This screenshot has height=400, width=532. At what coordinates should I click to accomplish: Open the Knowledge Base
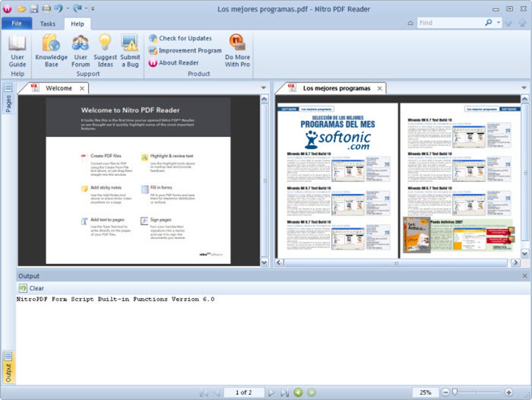click(x=51, y=51)
